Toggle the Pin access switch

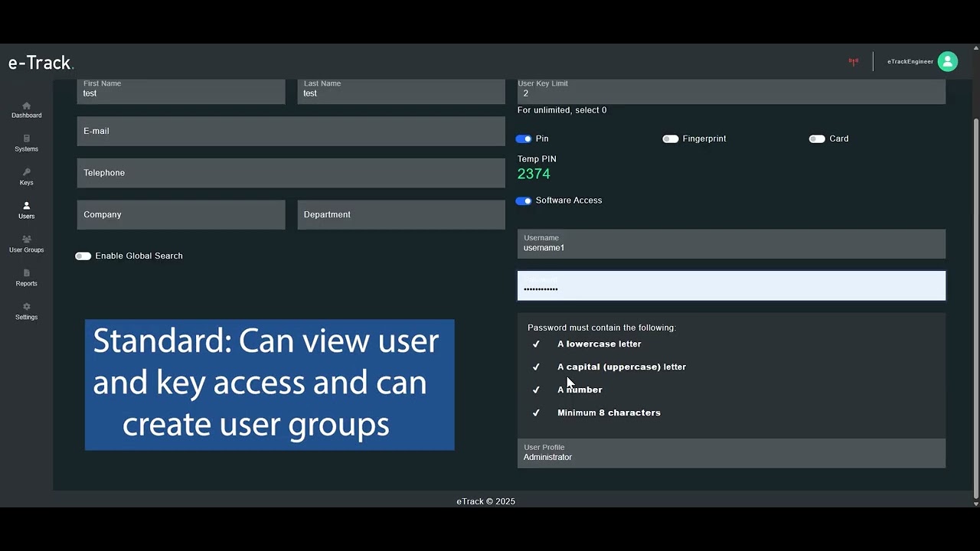click(x=524, y=139)
